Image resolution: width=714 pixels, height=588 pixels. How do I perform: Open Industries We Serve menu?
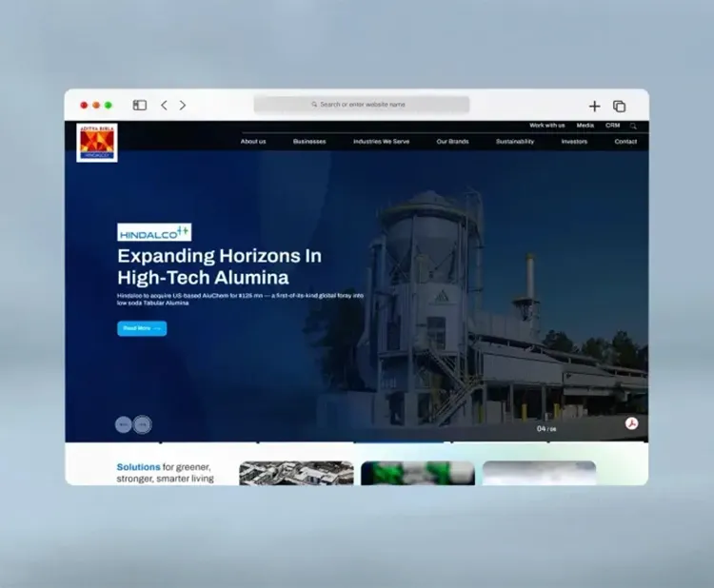coord(381,142)
